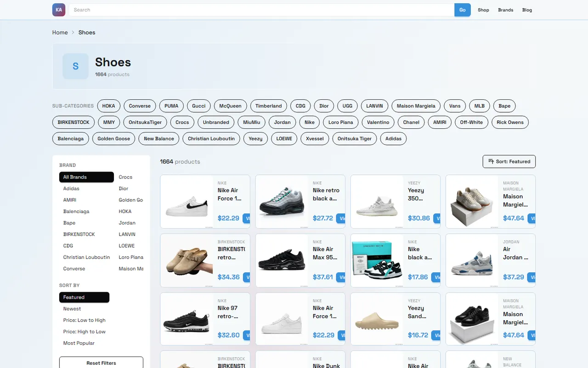This screenshot has width=588, height=368.
Task: Click the $17.86 Nike black price
Action: [x=418, y=277]
